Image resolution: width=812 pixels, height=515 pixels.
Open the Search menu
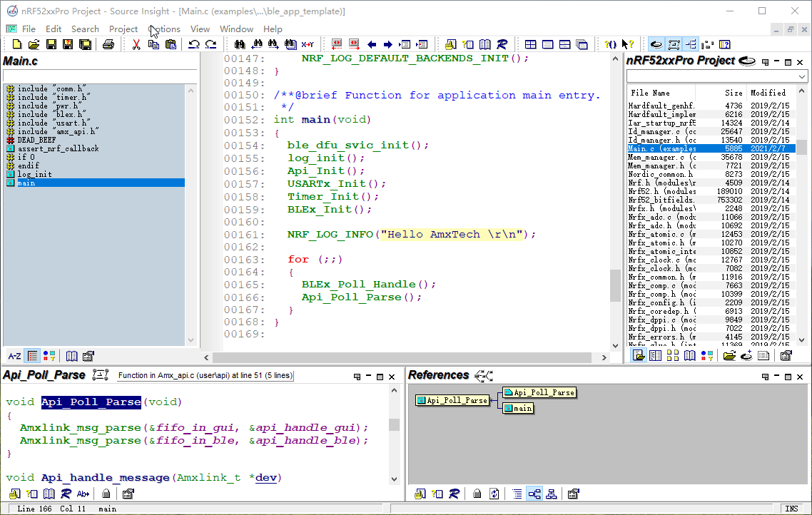coord(85,29)
